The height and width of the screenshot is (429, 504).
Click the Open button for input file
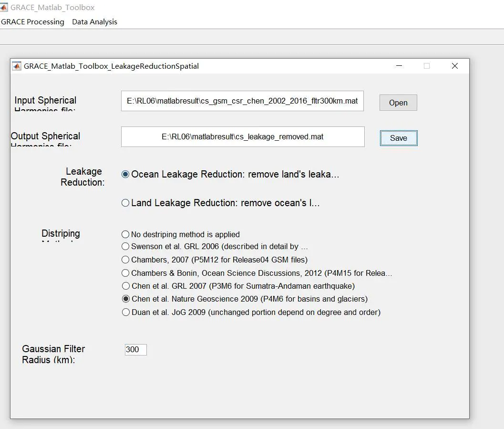[398, 103]
